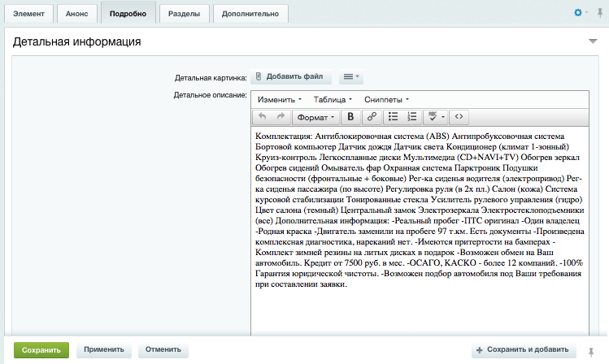The height and width of the screenshot is (364, 609).
Task: Click inside the detailed description text area
Action: tap(423, 309)
